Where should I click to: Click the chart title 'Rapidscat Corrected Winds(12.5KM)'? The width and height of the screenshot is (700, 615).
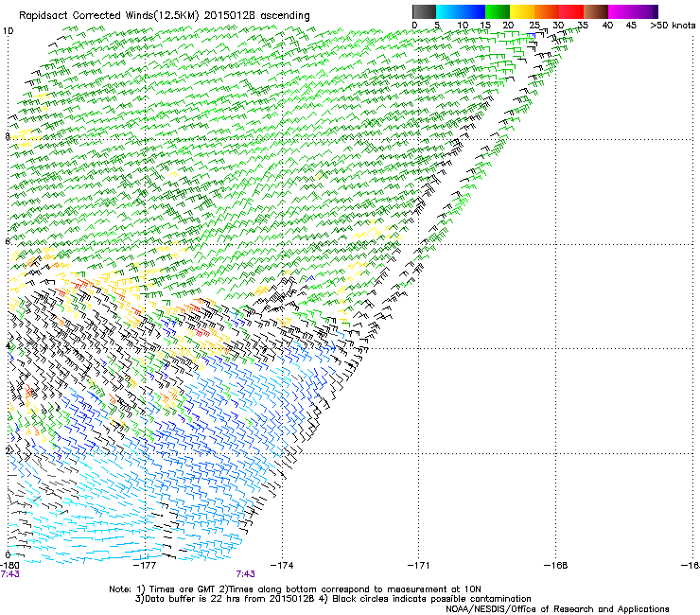point(109,16)
